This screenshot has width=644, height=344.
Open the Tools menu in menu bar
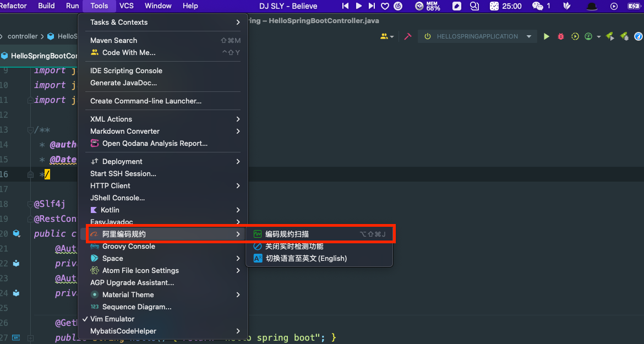click(x=99, y=6)
